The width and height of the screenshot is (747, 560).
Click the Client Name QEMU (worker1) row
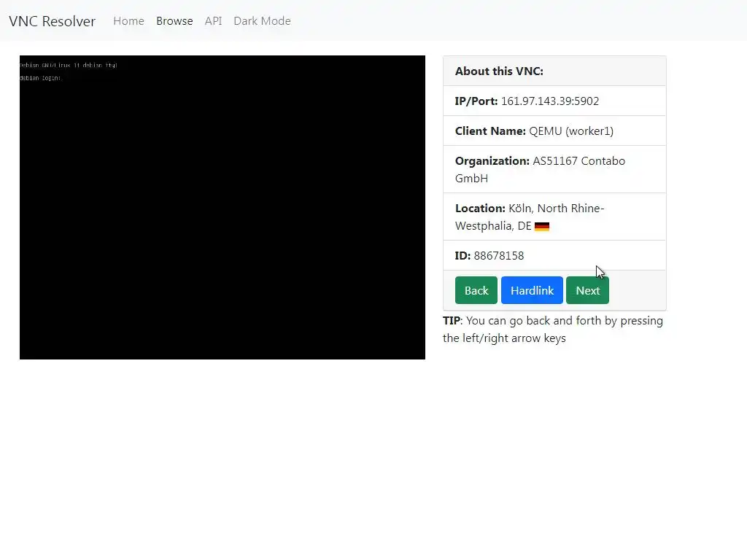[554, 131]
